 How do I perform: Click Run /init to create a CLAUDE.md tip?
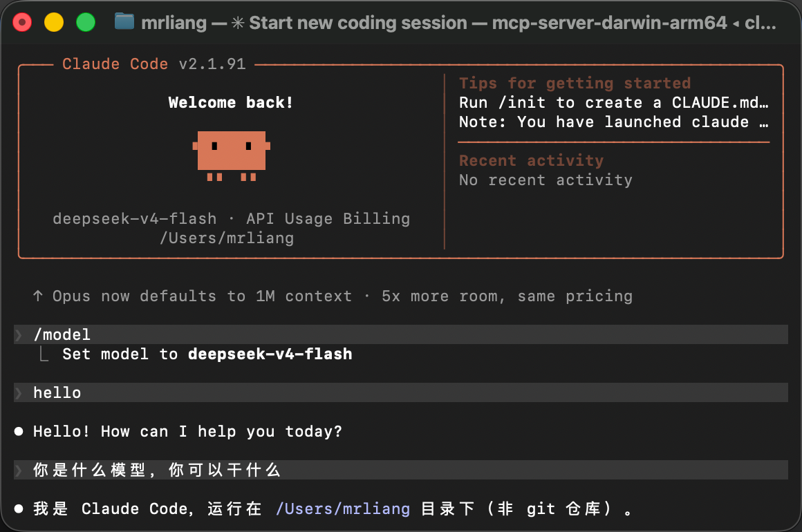[x=614, y=103]
